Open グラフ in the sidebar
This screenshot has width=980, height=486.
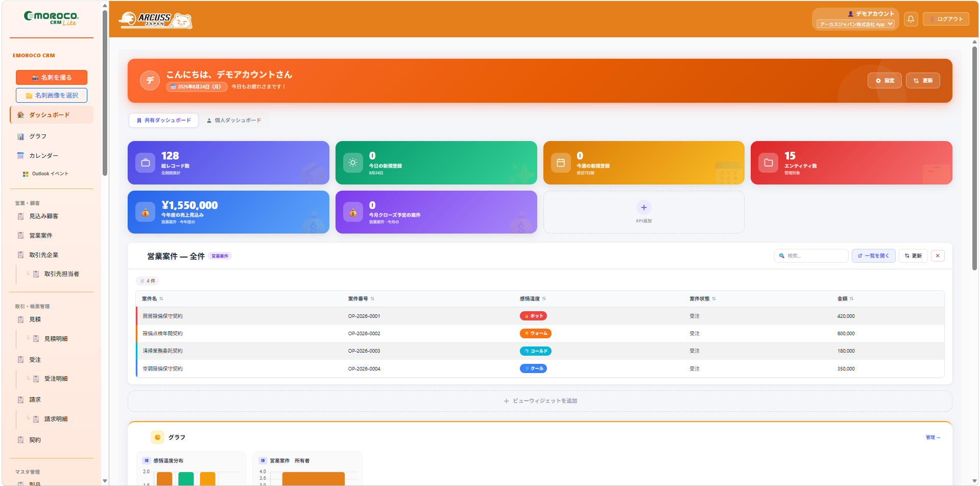[x=38, y=136]
